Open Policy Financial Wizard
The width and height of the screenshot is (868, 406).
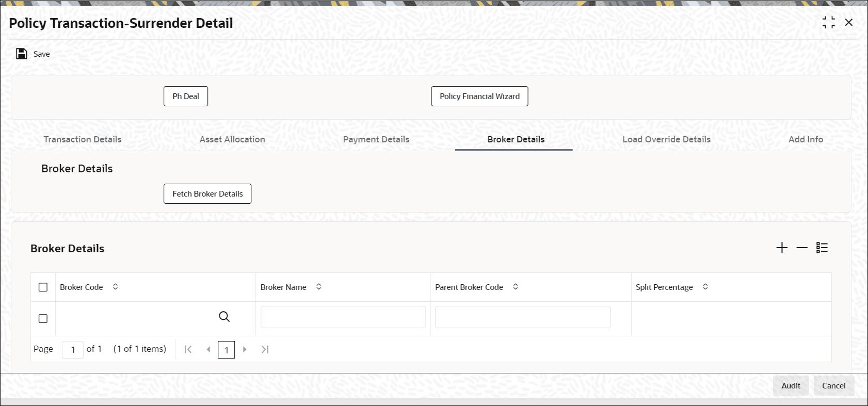point(479,96)
